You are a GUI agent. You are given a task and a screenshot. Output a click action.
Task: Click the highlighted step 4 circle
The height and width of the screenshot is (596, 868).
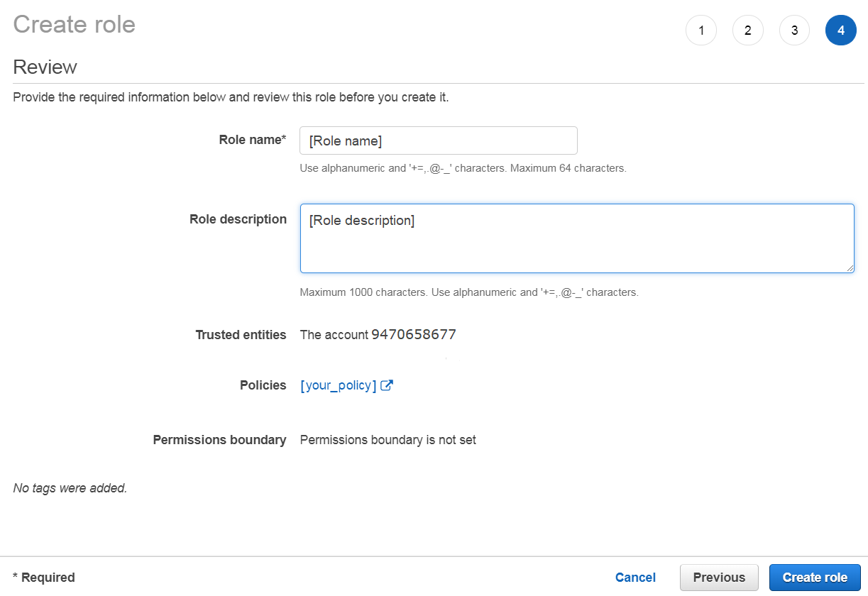coord(841,30)
